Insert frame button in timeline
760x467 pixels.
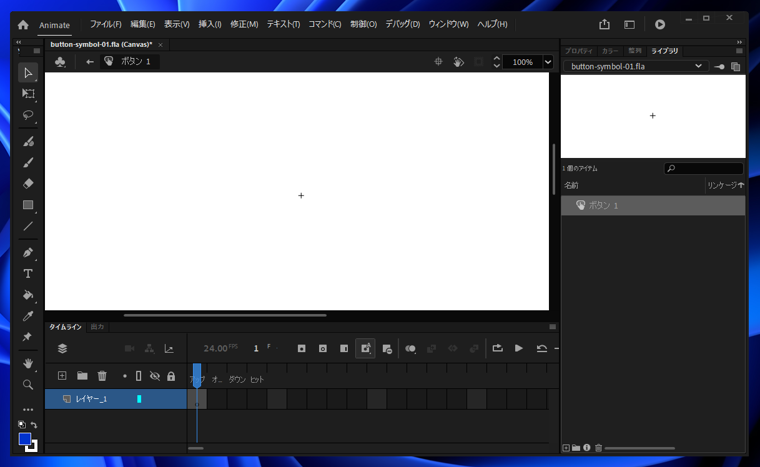344,348
